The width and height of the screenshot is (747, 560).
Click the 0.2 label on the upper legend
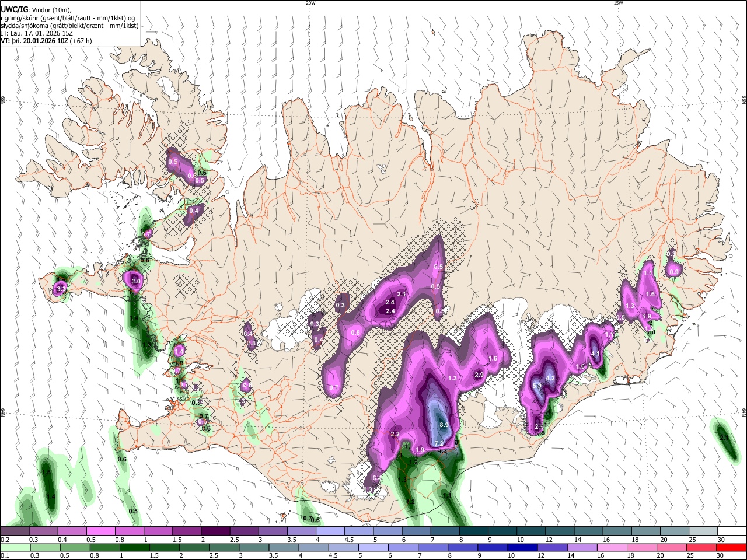pyautogui.click(x=5, y=540)
